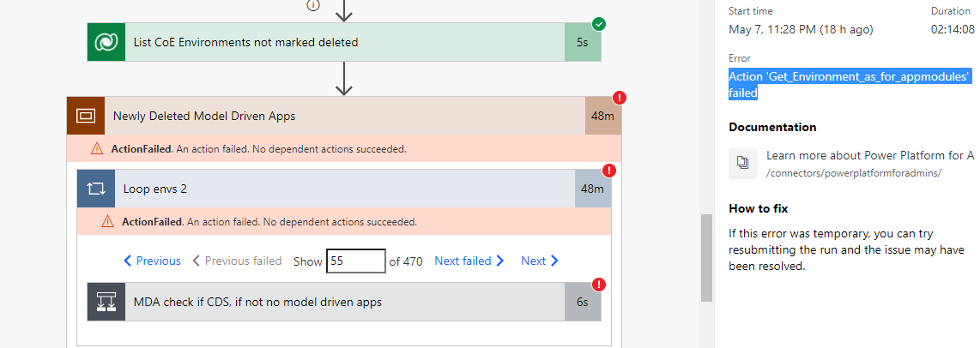Go to the Previous loop iteration
Screen dimensions: 980x348
click(x=153, y=261)
